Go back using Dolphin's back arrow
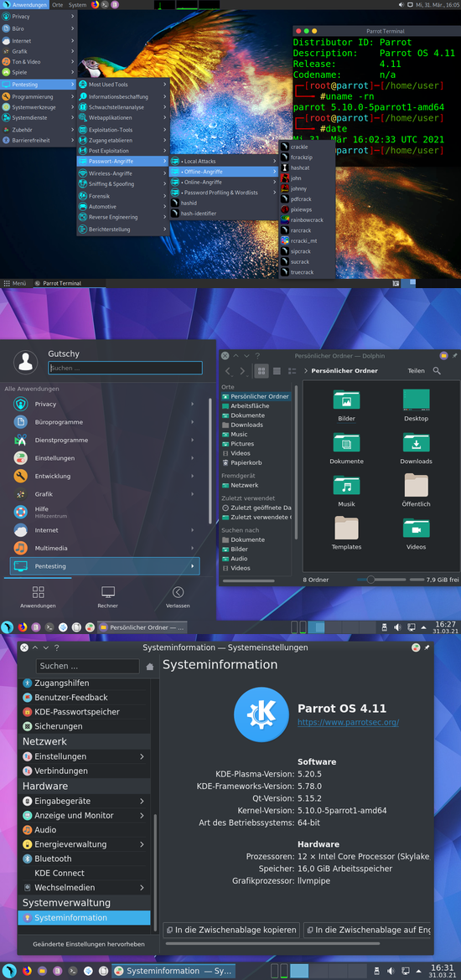 pos(228,371)
